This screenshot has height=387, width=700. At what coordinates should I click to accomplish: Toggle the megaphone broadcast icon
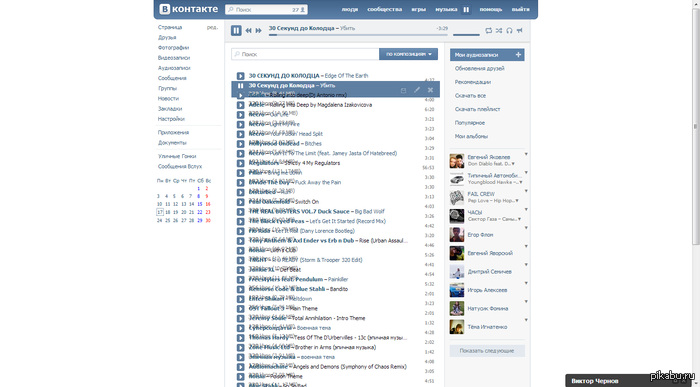click(520, 30)
